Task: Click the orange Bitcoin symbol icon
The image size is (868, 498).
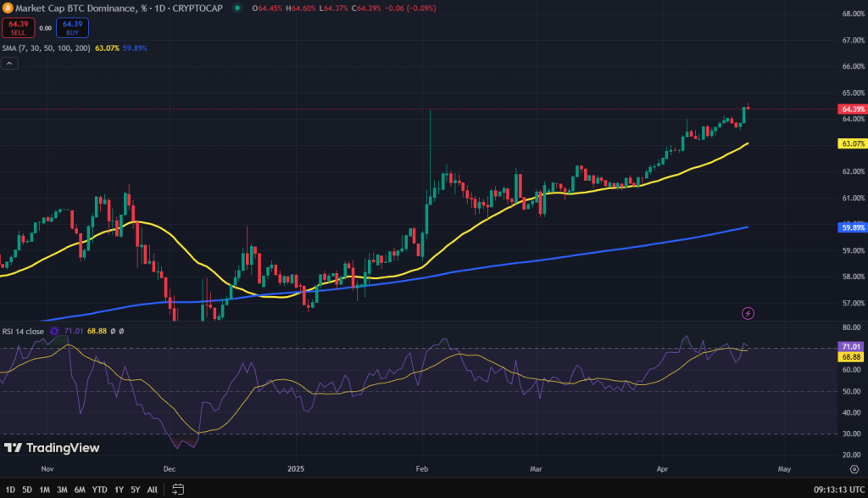Action: click(x=8, y=8)
